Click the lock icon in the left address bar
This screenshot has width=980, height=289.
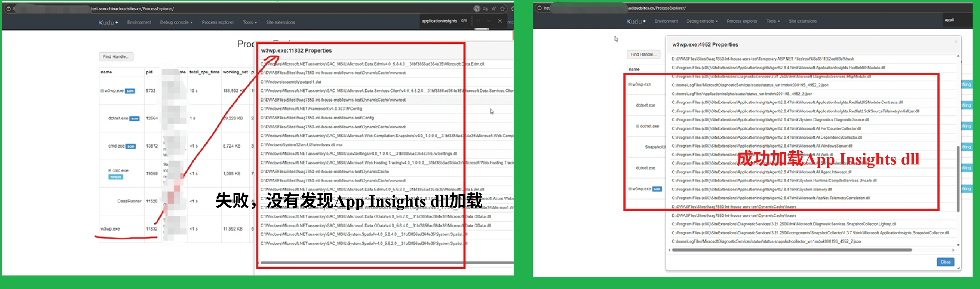pos(8,8)
